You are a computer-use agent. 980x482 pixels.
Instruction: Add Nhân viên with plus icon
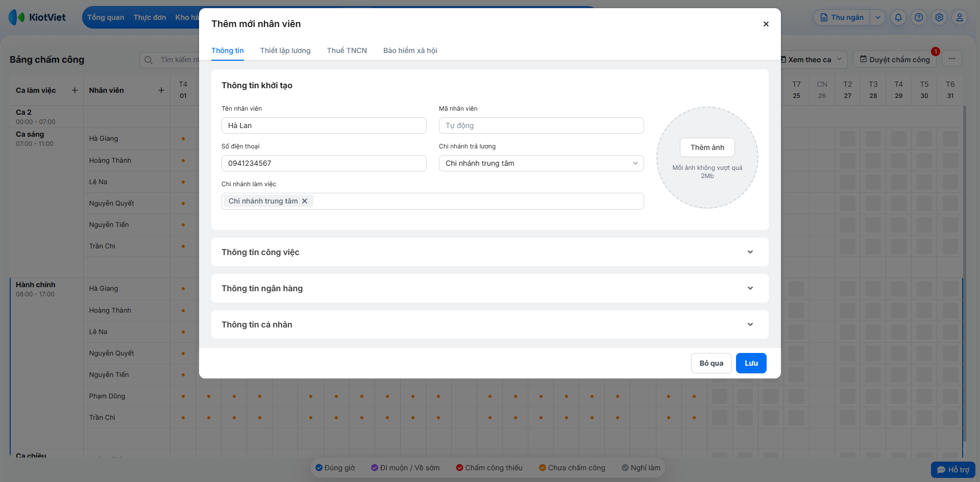click(x=161, y=90)
